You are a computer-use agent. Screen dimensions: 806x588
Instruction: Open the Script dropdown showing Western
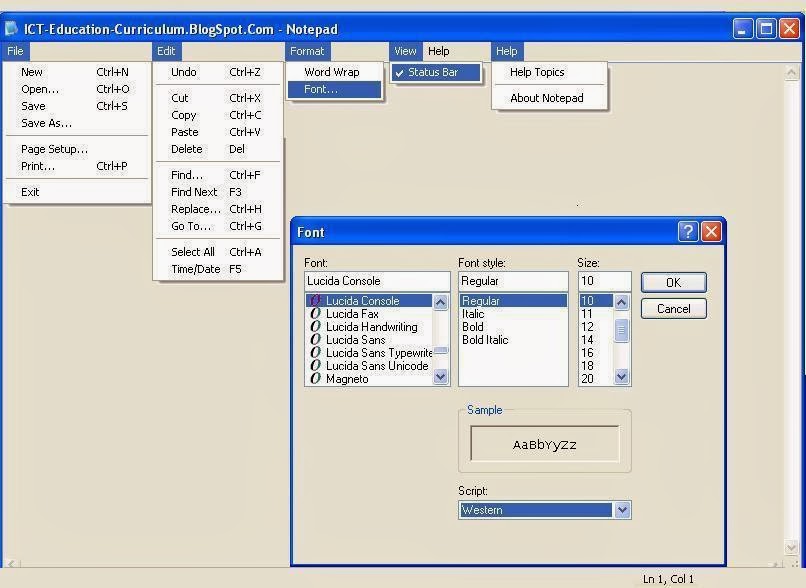click(622, 510)
